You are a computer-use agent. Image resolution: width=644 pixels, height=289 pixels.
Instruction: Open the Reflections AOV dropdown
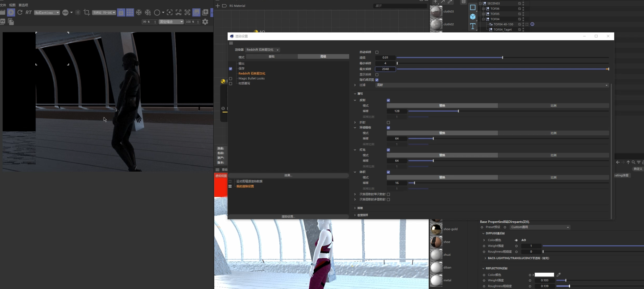(47, 13)
